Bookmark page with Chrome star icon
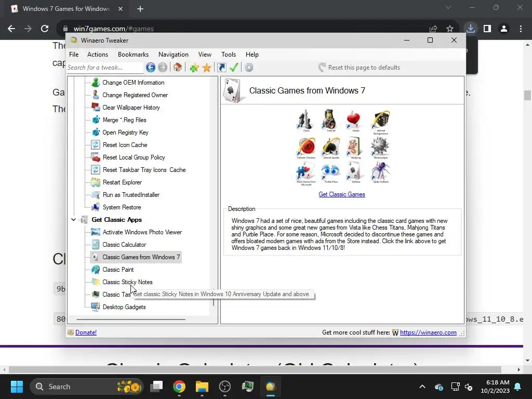 (450, 29)
